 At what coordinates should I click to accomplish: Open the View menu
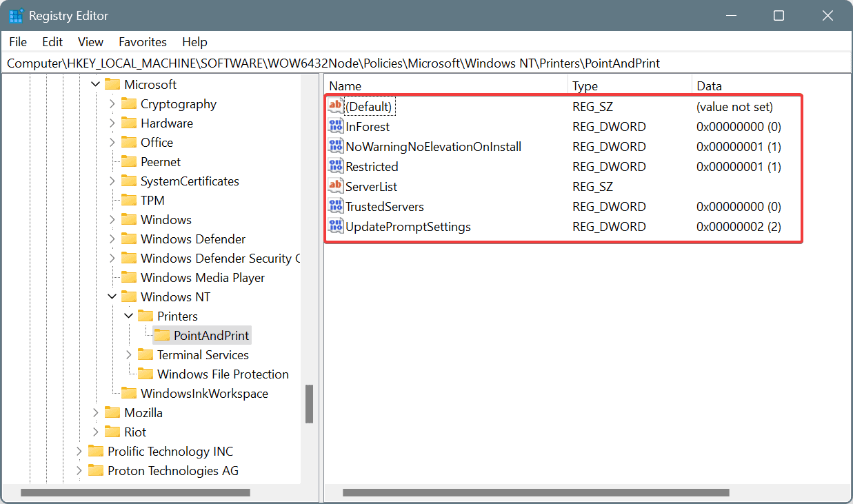pyautogui.click(x=90, y=42)
